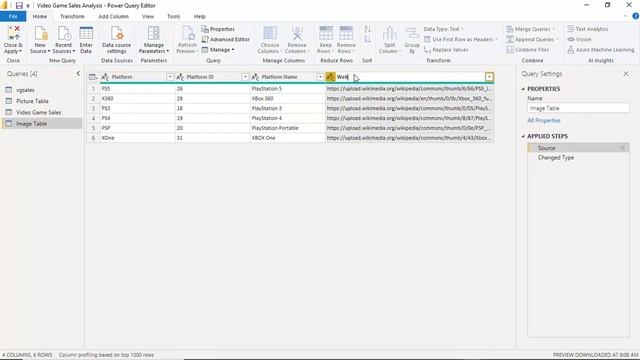Open the Advanced Editor

tap(225, 39)
